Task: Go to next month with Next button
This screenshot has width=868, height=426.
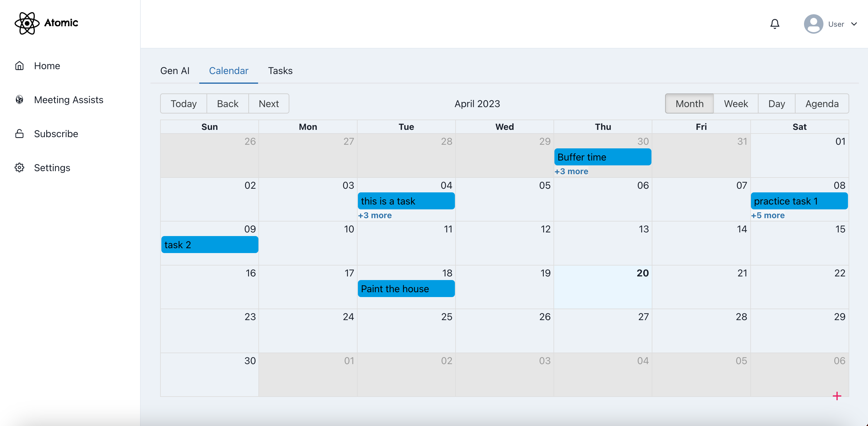Action: [268, 103]
